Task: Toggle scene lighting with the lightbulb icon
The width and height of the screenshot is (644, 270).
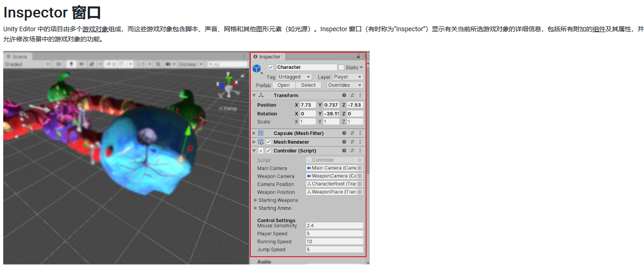Action: click(x=71, y=64)
